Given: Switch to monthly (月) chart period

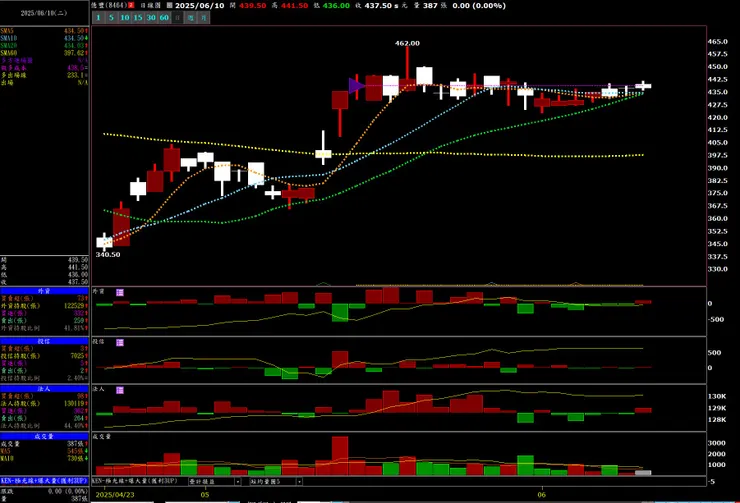Looking at the screenshot, I should (x=203, y=17).
